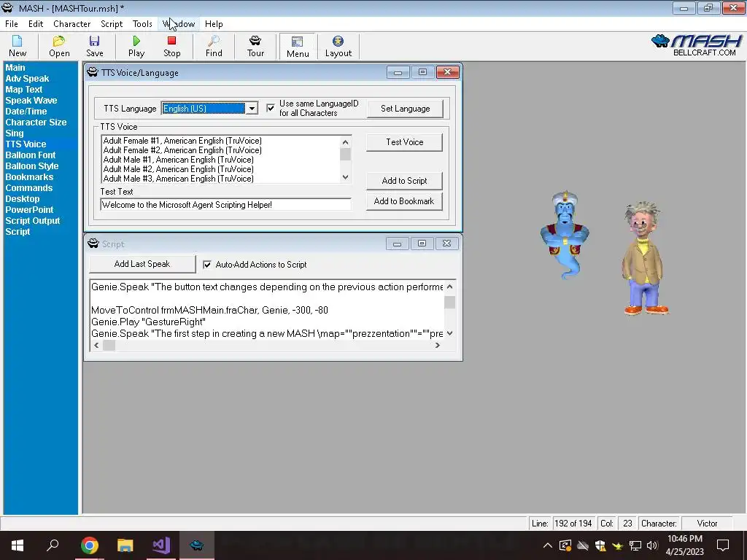Click the Add Last Speak button
Screen dimensions: 747x560
[142, 264]
